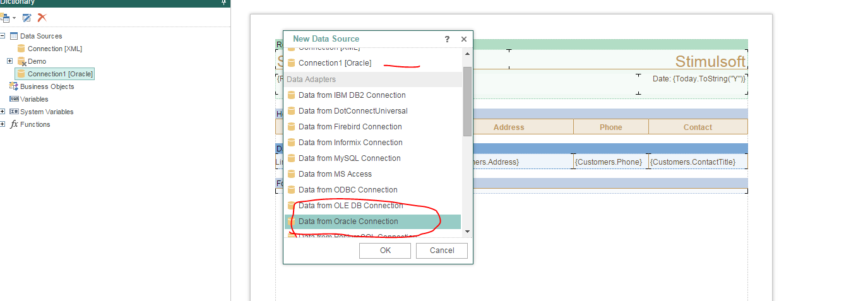Screen dimensions: 868x301
Task: Select Connection [XML] in the dictionary tree
Action: [55, 49]
